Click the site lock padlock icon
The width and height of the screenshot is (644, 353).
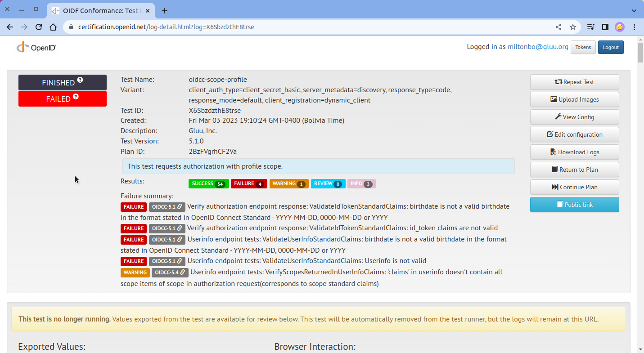71,27
